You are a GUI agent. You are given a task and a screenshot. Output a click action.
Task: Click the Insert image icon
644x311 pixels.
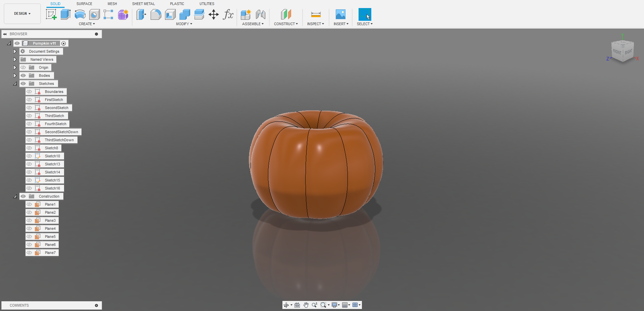(340, 14)
